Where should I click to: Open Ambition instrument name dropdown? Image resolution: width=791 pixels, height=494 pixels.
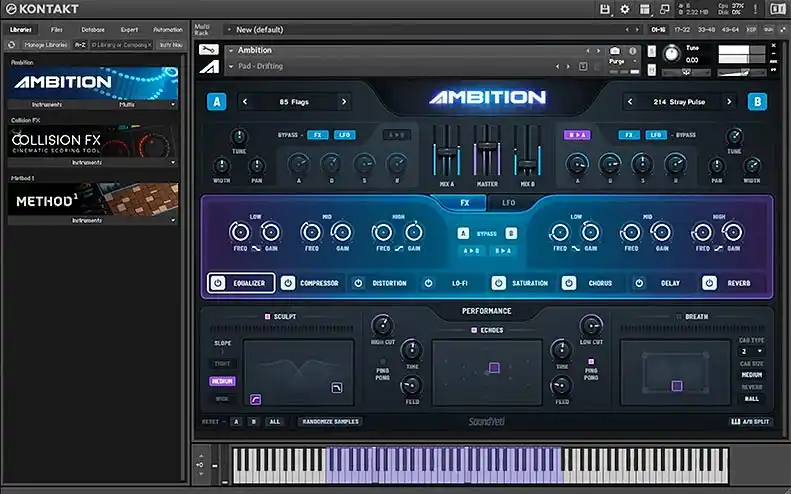(231, 50)
